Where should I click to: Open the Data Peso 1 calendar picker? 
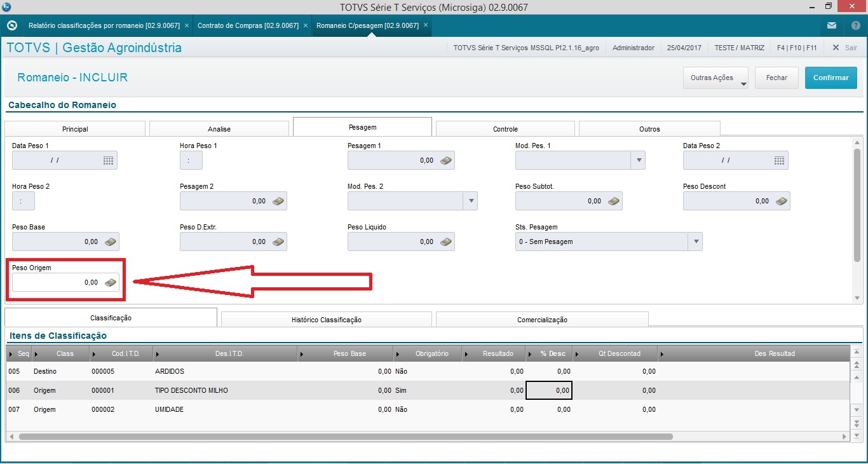click(109, 161)
